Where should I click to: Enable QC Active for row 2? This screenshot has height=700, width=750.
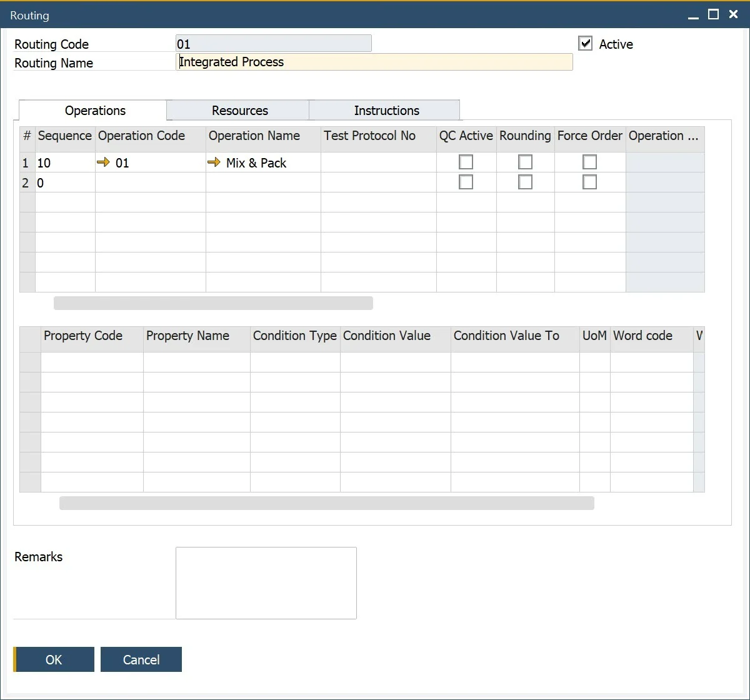tap(466, 182)
